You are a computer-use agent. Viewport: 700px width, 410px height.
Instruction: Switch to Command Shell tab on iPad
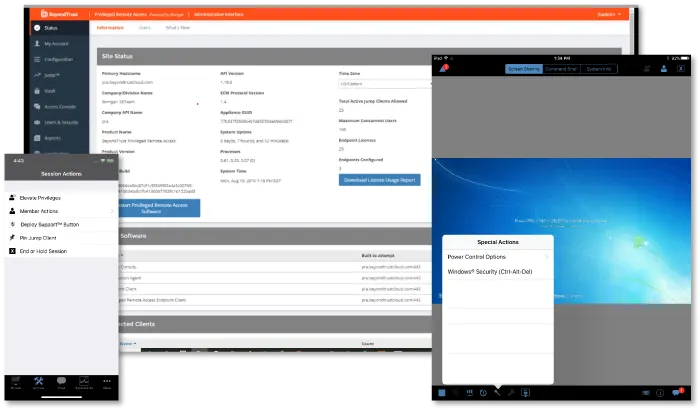pyautogui.click(x=561, y=69)
